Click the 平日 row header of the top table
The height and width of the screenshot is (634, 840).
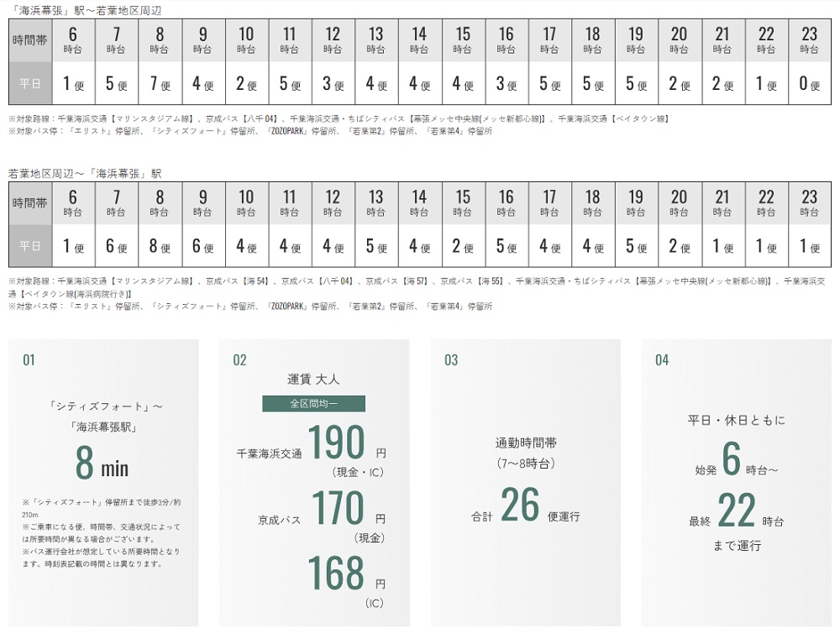click(30, 85)
